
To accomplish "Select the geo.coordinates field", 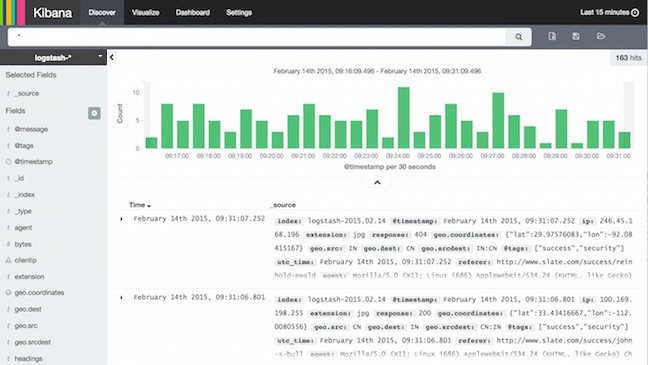I will (39, 293).
